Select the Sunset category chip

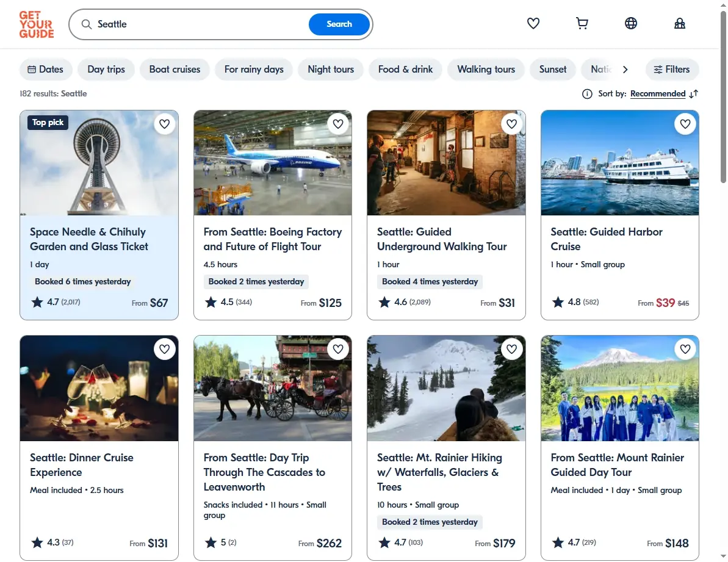[x=552, y=69]
